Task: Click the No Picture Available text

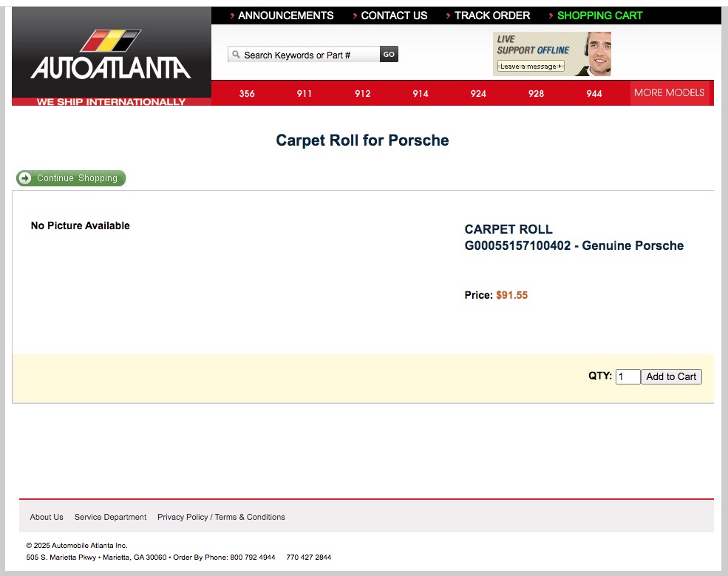Action: tap(81, 226)
